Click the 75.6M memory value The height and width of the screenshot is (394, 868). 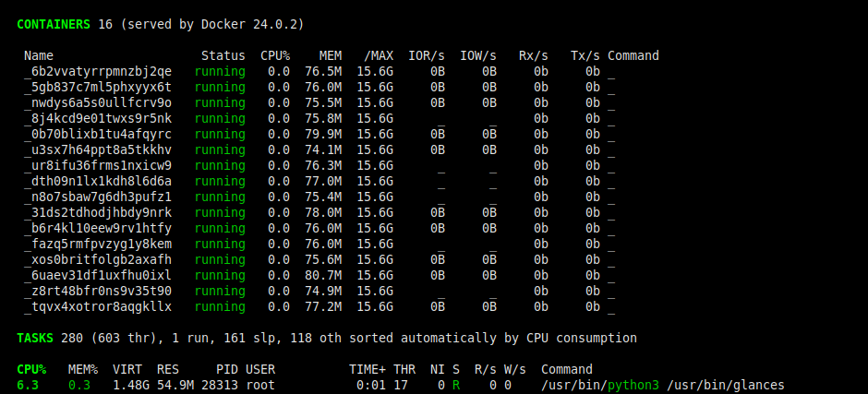pyautogui.click(x=323, y=260)
